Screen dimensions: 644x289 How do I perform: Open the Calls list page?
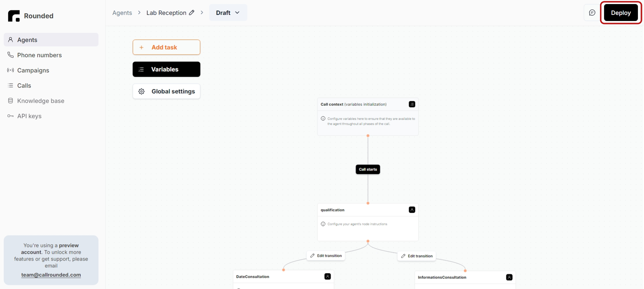pyautogui.click(x=51, y=85)
